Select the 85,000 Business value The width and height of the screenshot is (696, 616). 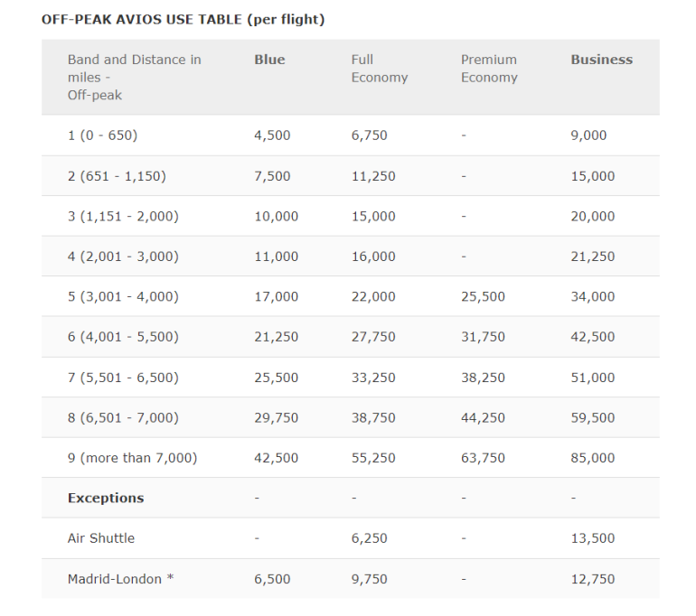coord(592,458)
